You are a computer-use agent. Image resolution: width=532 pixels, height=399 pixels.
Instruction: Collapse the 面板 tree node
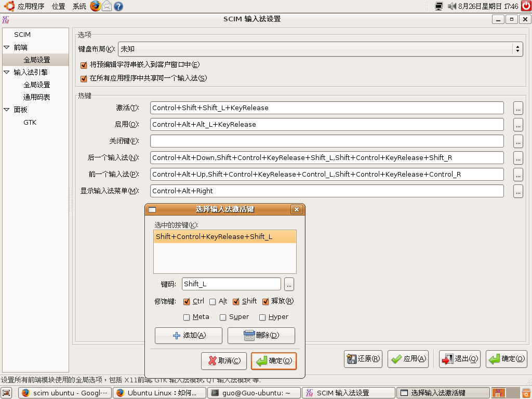pyautogui.click(x=6, y=109)
